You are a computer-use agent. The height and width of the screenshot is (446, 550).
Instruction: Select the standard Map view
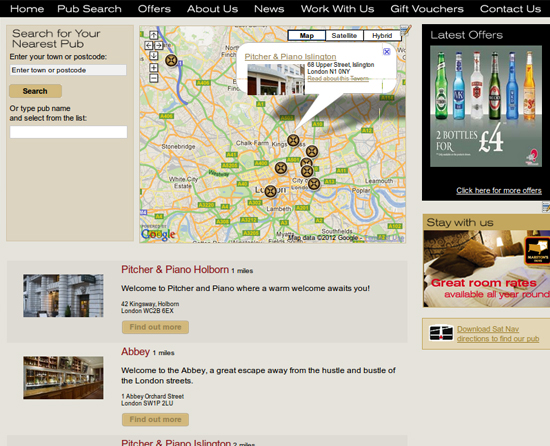(307, 35)
